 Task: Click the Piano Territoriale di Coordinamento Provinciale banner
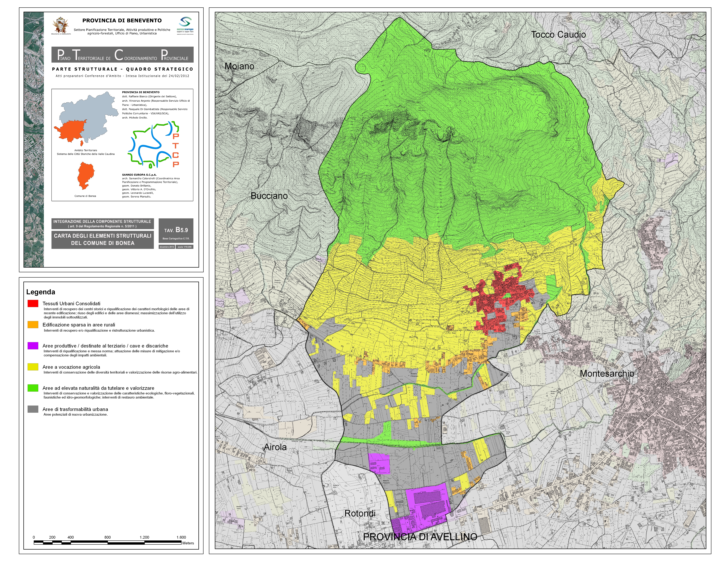point(122,55)
